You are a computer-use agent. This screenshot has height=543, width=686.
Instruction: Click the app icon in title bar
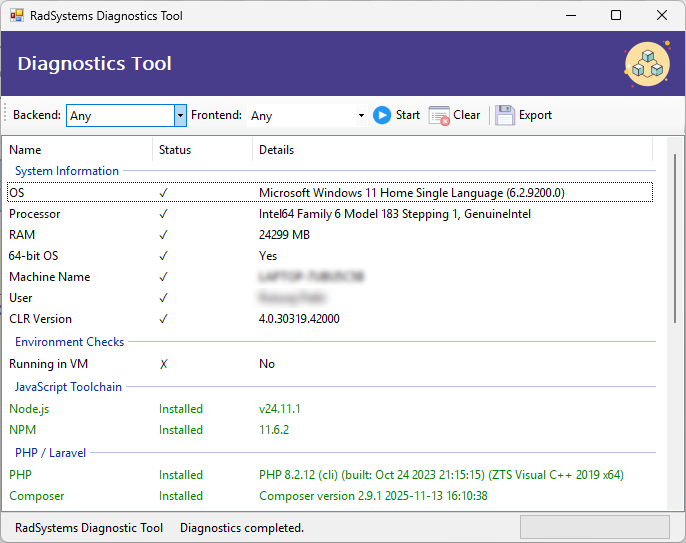click(17, 16)
